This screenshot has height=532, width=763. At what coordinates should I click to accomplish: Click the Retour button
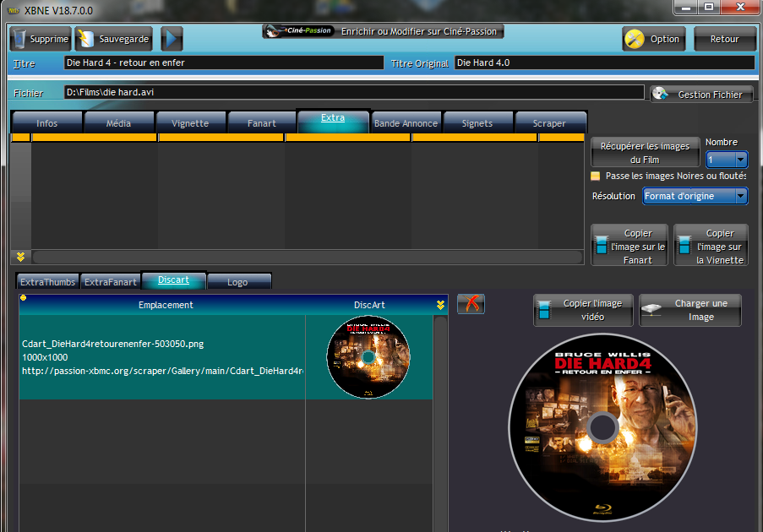click(x=724, y=39)
